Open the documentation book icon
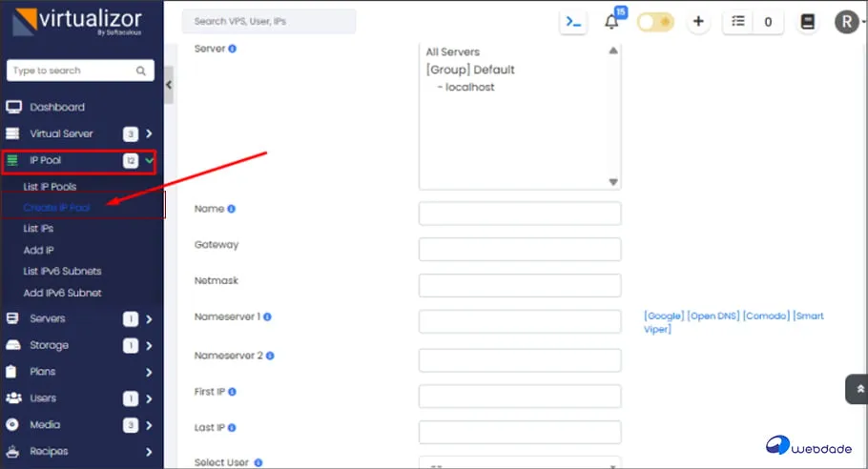This screenshot has width=868, height=469. coord(808,22)
